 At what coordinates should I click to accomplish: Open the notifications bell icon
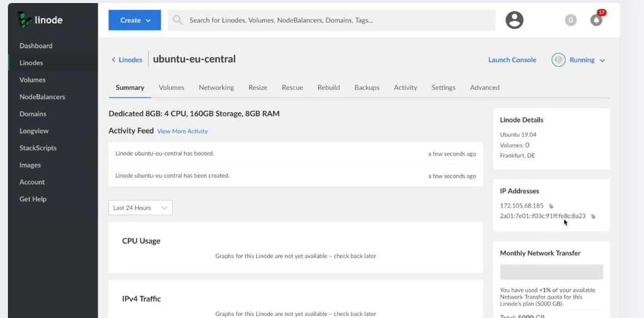pyautogui.click(x=597, y=20)
